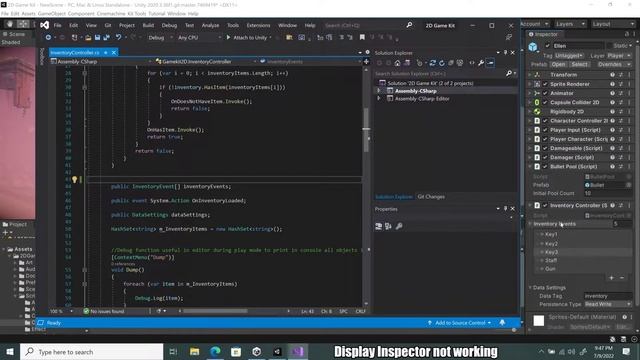Click Add to Source Control button

pyautogui.click(x=459, y=323)
